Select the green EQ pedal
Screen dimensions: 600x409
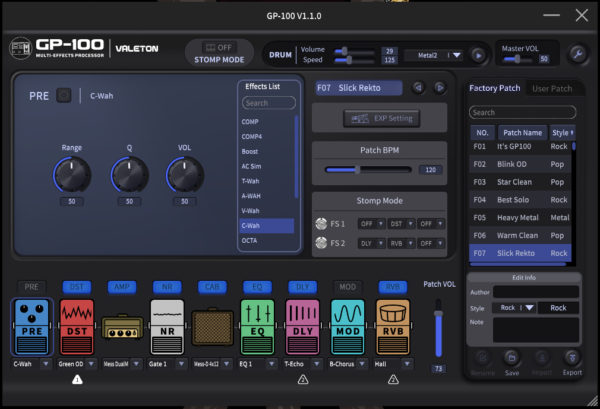pos(258,327)
